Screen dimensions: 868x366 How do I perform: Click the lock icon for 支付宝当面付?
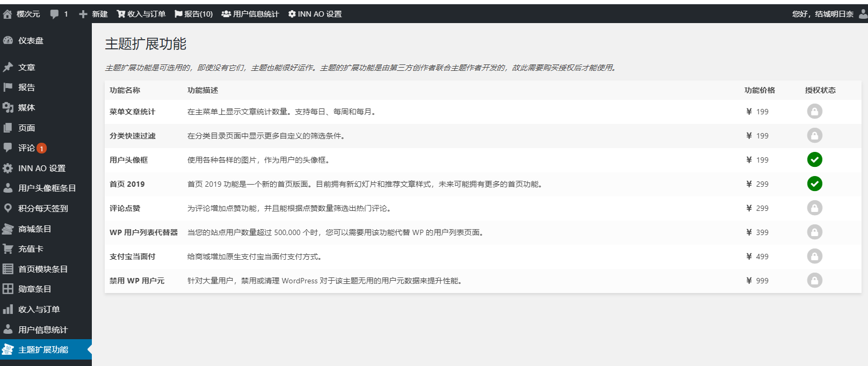tap(814, 257)
